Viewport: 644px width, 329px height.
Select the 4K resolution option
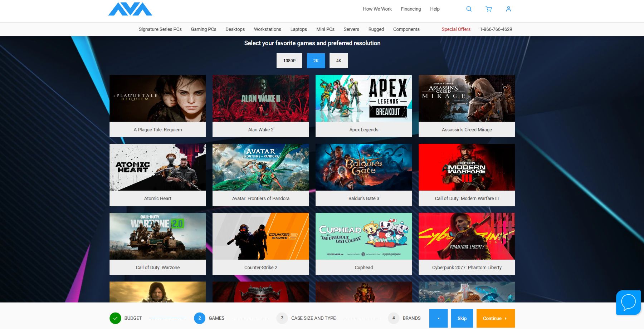coord(338,61)
